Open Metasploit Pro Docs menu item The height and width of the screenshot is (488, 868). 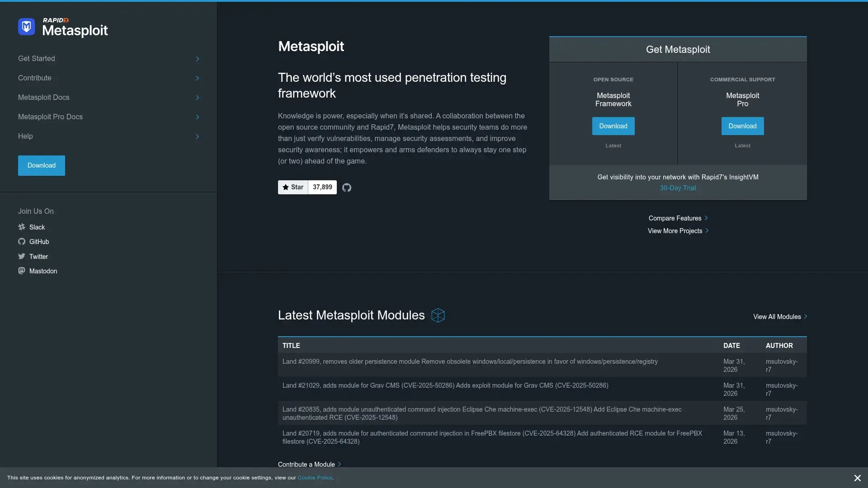pyautogui.click(x=51, y=117)
